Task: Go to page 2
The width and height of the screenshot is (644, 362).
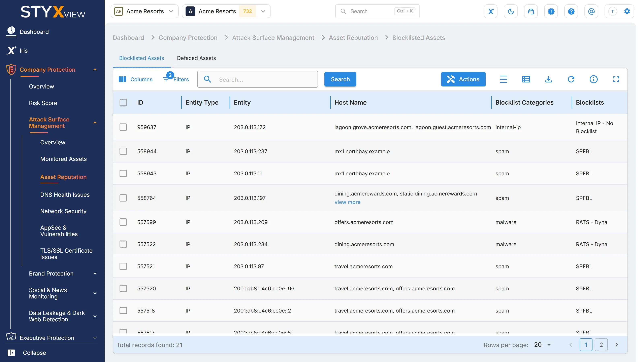Action: pos(601,345)
